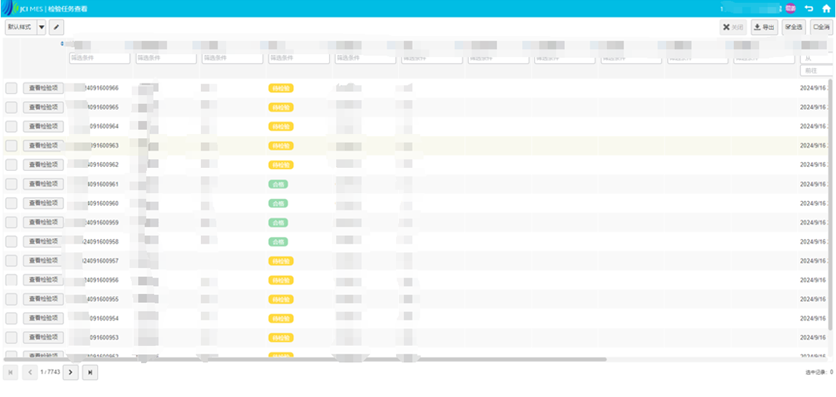Click the sort arrows on first column header
The image size is (836, 397).
[x=62, y=44]
